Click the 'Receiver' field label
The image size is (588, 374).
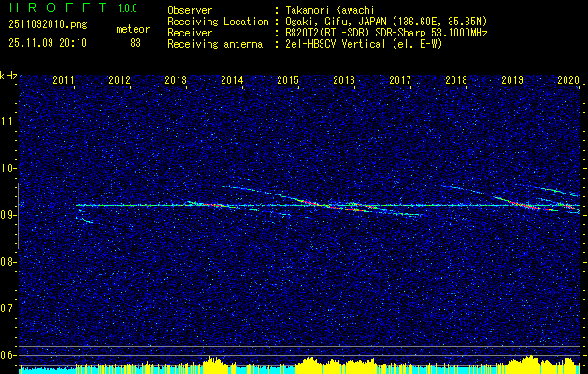point(190,33)
